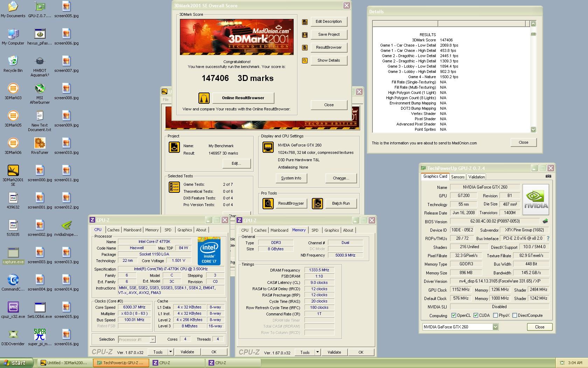588x368 pixels.
Task: Click the File menu in 3DMark2001 window
Action: pos(166,100)
